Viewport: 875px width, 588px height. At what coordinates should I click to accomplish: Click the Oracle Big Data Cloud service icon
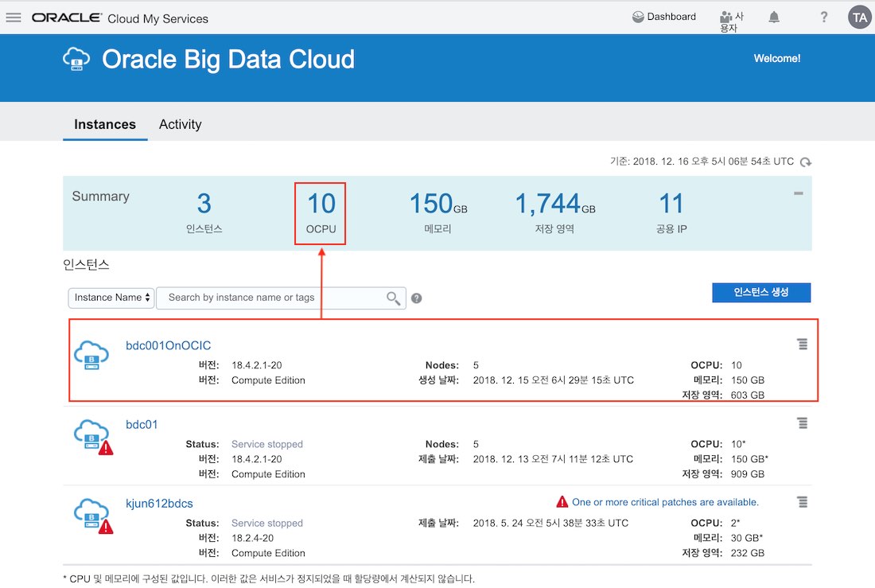pyautogui.click(x=76, y=59)
